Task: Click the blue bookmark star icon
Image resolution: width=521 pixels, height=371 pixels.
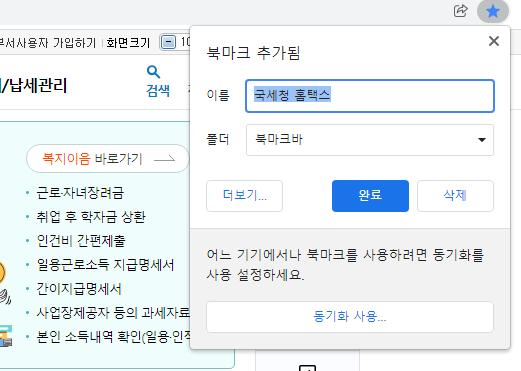Action: pos(493,11)
